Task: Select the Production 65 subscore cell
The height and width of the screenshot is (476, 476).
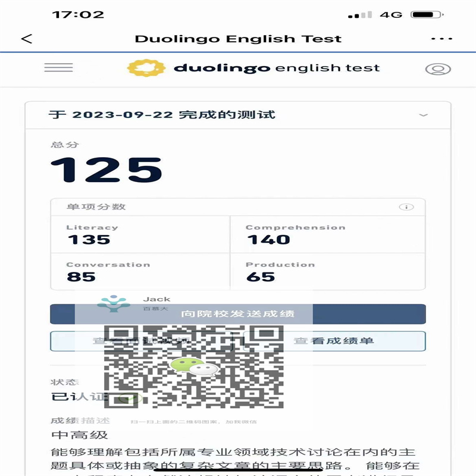Action: click(x=327, y=271)
